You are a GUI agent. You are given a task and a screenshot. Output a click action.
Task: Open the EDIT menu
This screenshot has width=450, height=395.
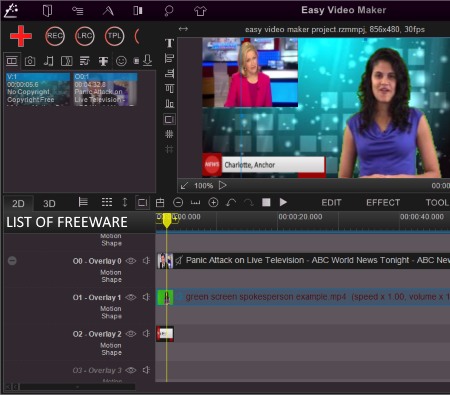[331, 203]
